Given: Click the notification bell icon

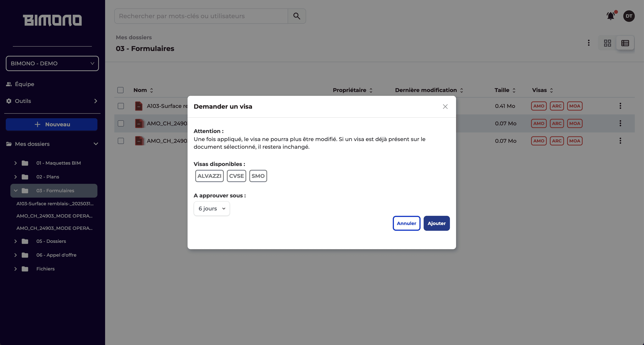Looking at the screenshot, I should click(610, 16).
